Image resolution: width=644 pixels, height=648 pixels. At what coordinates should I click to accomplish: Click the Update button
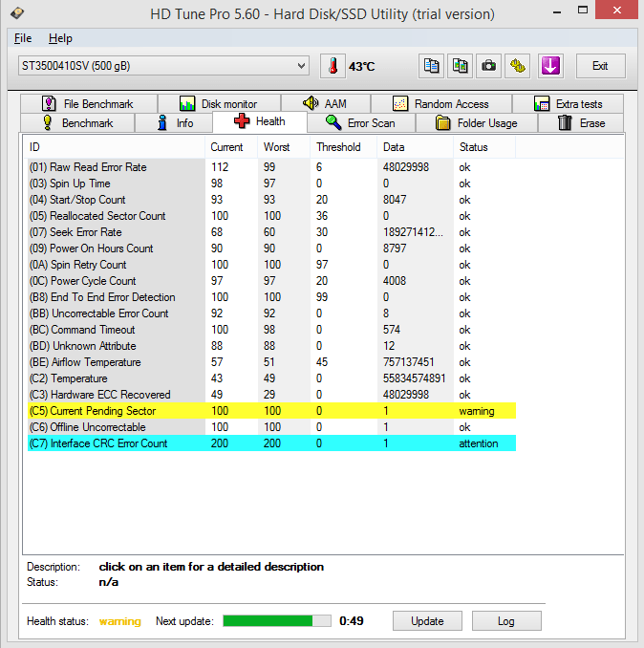tap(427, 620)
